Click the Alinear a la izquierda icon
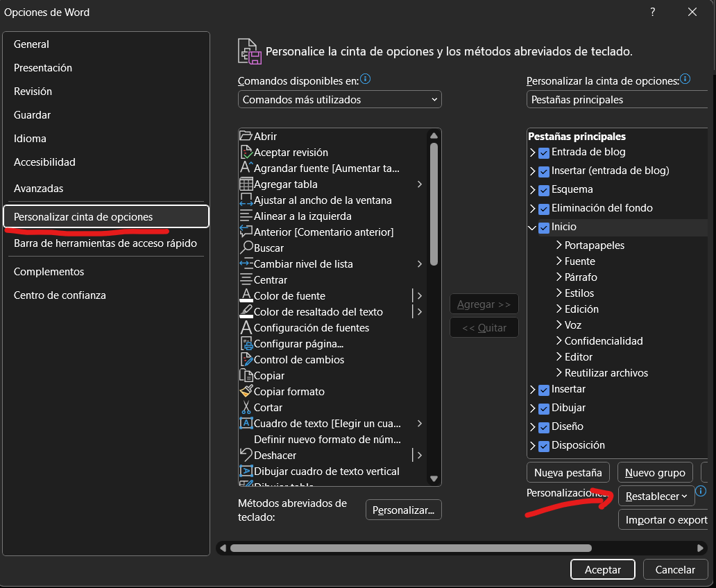 [246, 216]
